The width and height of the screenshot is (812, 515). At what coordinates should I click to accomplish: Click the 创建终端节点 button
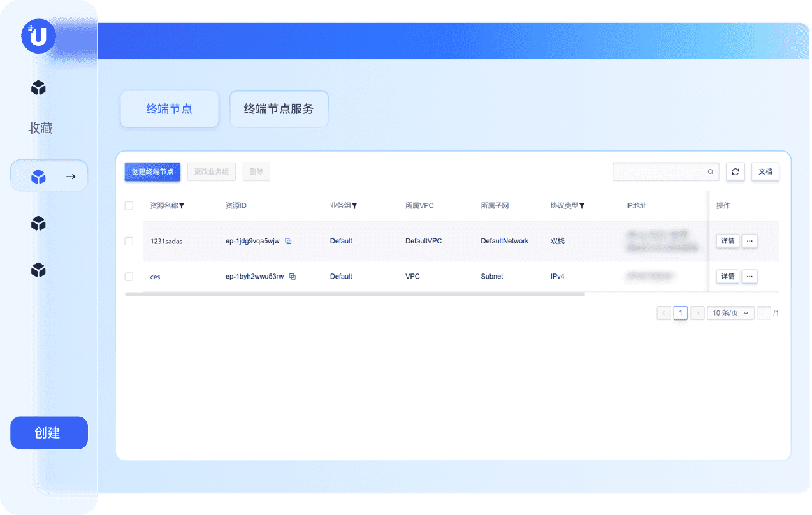[152, 171]
